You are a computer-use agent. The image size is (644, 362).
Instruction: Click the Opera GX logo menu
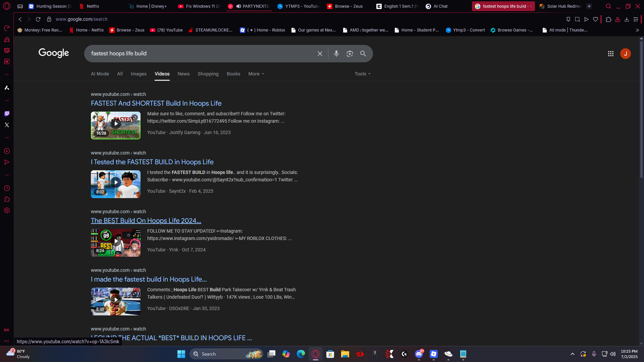[7, 6]
